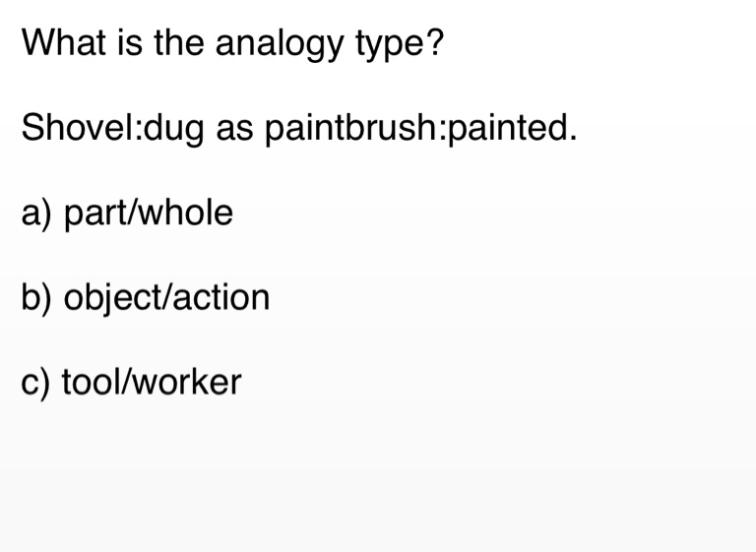756x552 pixels.
Task: Click the word 'as' between the pairs
Action: point(235,131)
